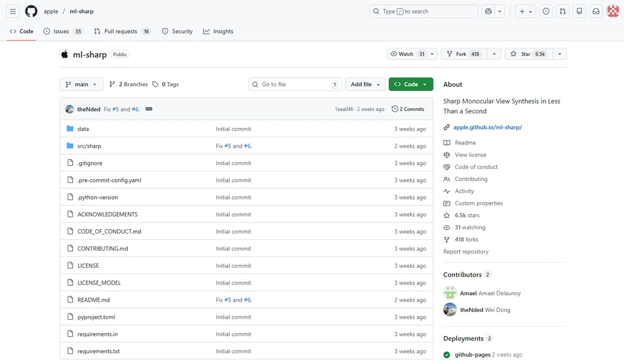Image resolution: width=624 pixels, height=364 pixels.
Task: Open the Watch notifications dropdown
Action: coord(412,54)
